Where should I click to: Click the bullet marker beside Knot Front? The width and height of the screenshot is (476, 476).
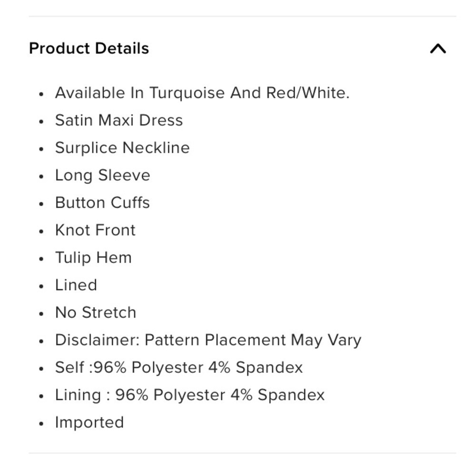pos(41,232)
